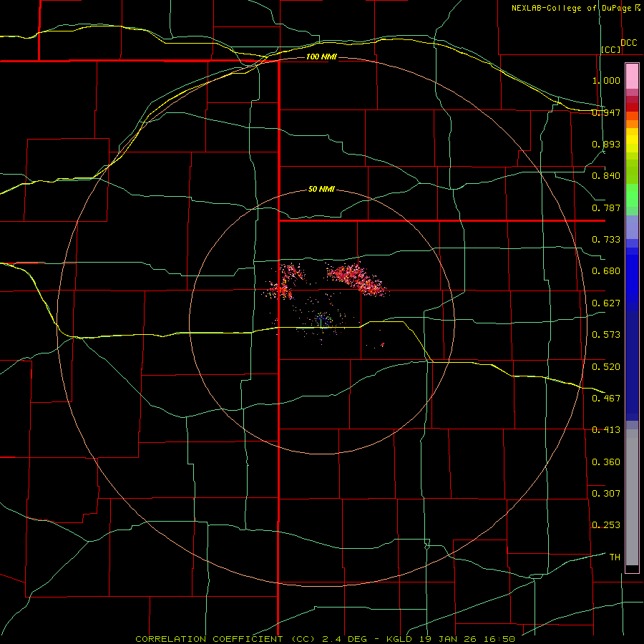Click the TH label at the color bar bottom
644x644 pixels.
tap(615, 557)
